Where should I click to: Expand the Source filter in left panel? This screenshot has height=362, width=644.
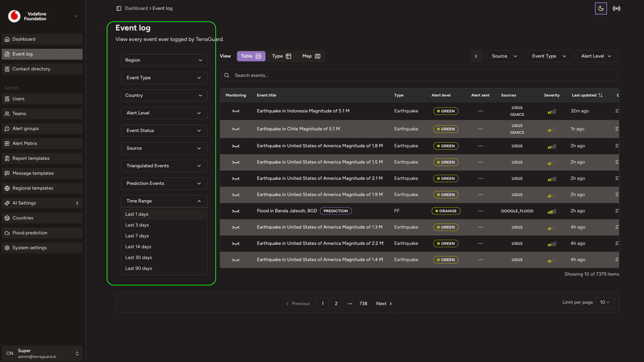[x=164, y=148]
